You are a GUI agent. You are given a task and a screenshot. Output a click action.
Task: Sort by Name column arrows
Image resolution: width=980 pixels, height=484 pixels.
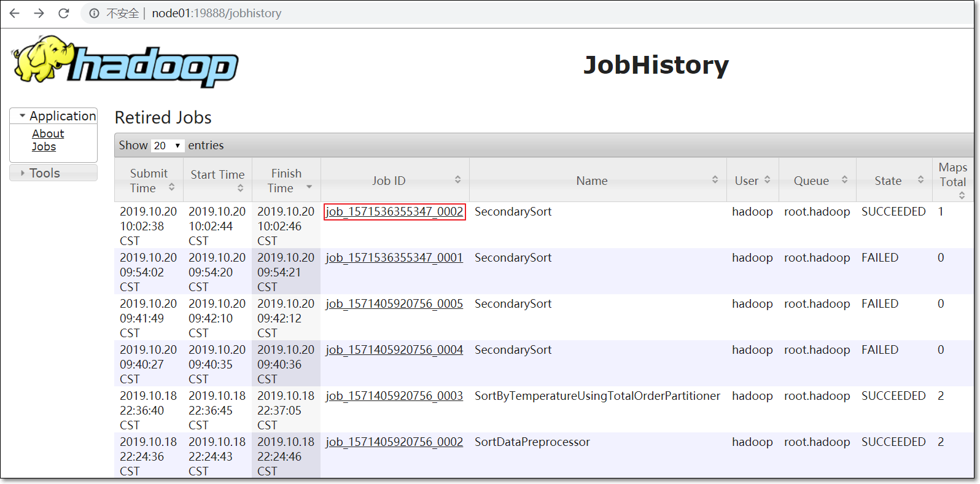715,179
